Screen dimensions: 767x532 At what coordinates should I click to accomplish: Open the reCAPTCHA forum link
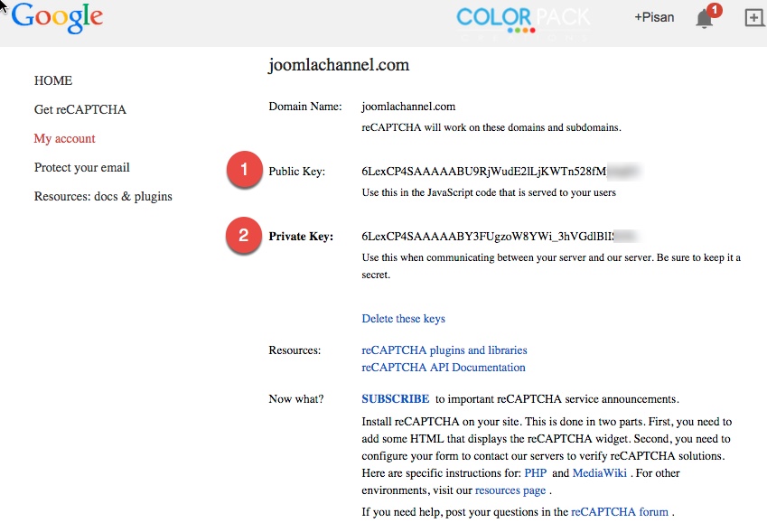point(619,512)
